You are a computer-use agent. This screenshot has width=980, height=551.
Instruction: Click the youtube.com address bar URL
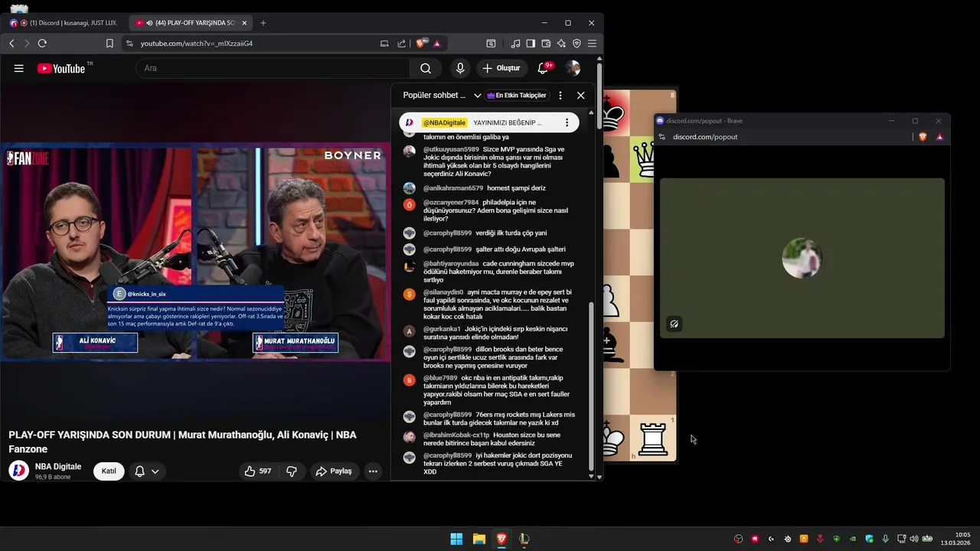(197, 44)
